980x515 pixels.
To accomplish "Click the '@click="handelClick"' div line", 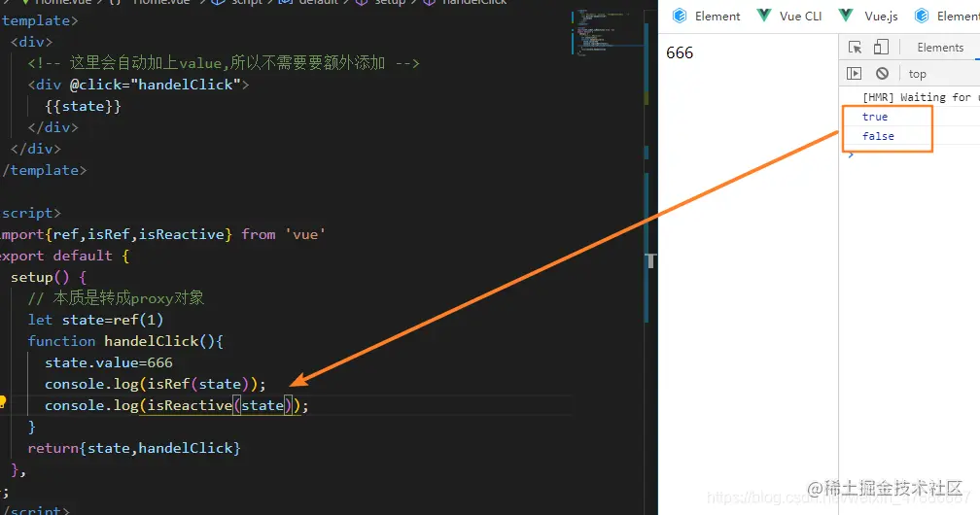I will pyautogui.click(x=138, y=85).
